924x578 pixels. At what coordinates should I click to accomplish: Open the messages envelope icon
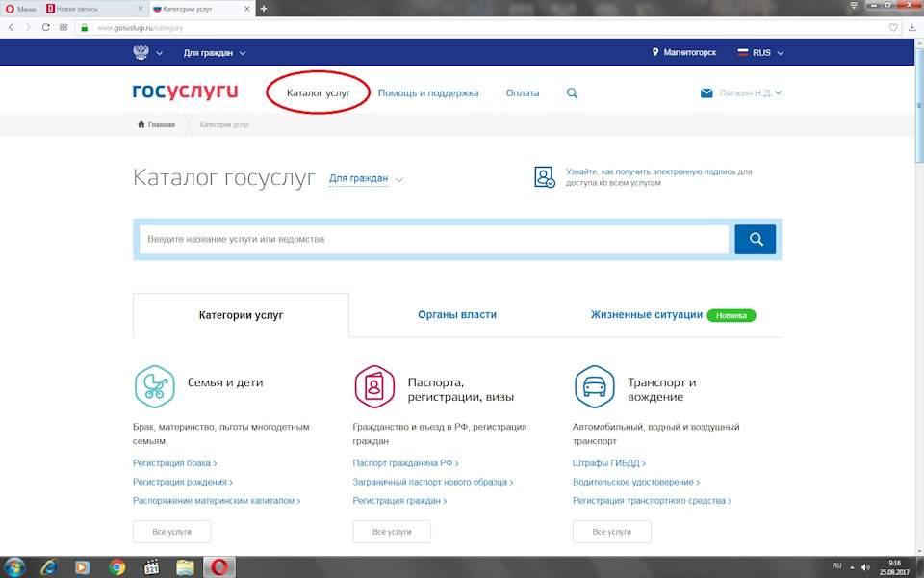tap(706, 93)
